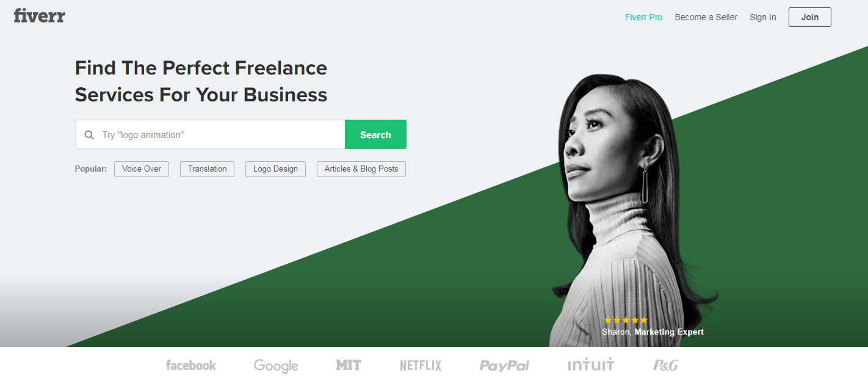Click the MIT logo

click(349, 365)
